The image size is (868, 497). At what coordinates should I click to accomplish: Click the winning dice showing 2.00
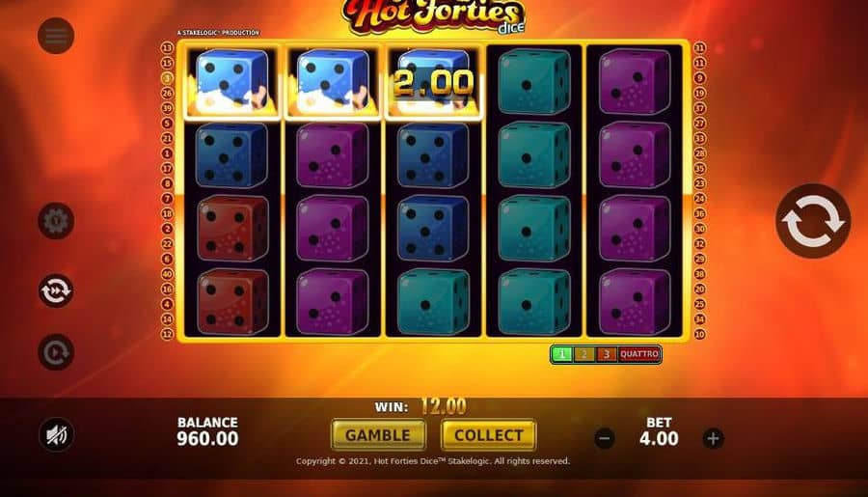[x=433, y=82]
